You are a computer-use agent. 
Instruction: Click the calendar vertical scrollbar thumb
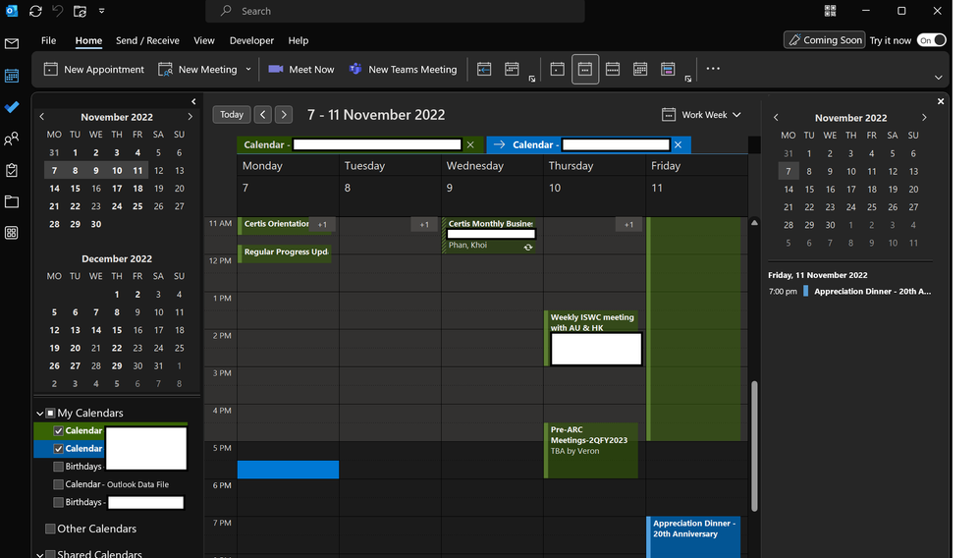pos(754,445)
